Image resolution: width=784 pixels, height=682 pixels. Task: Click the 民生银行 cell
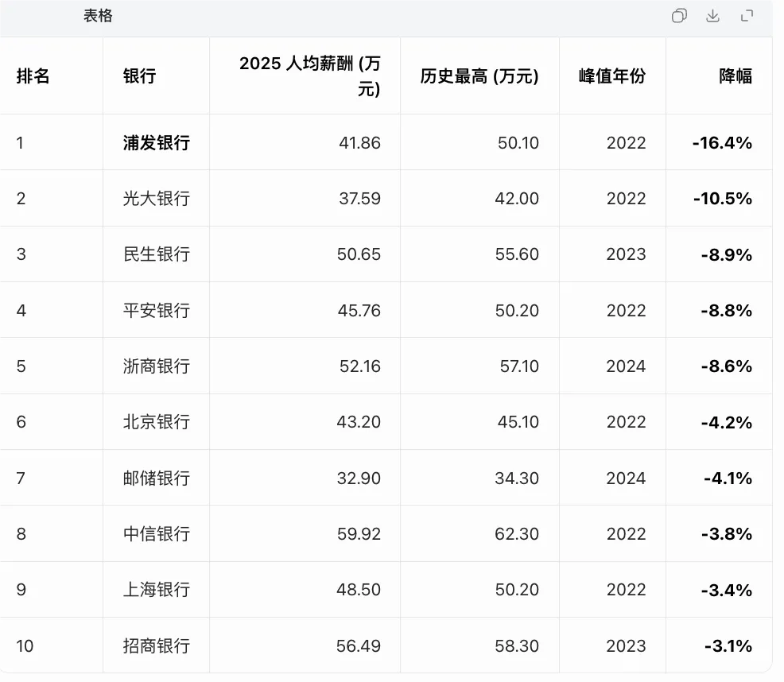coord(157,254)
